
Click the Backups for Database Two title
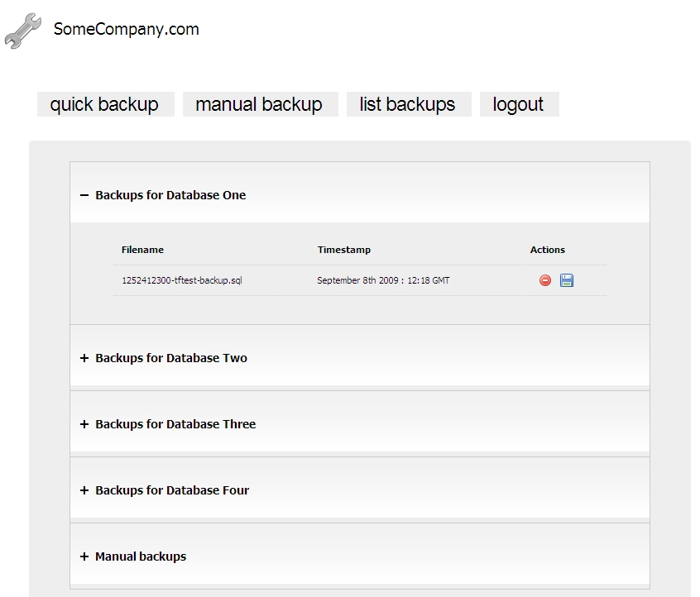click(171, 358)
